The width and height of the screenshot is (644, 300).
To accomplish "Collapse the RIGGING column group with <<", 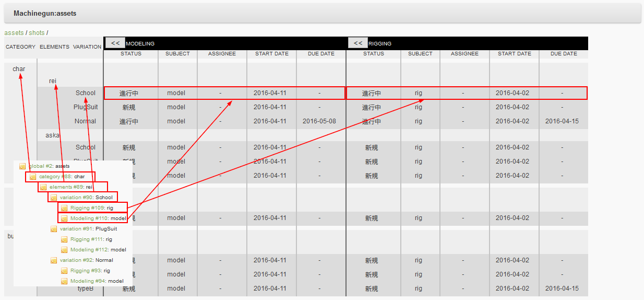I will [357, 43].
